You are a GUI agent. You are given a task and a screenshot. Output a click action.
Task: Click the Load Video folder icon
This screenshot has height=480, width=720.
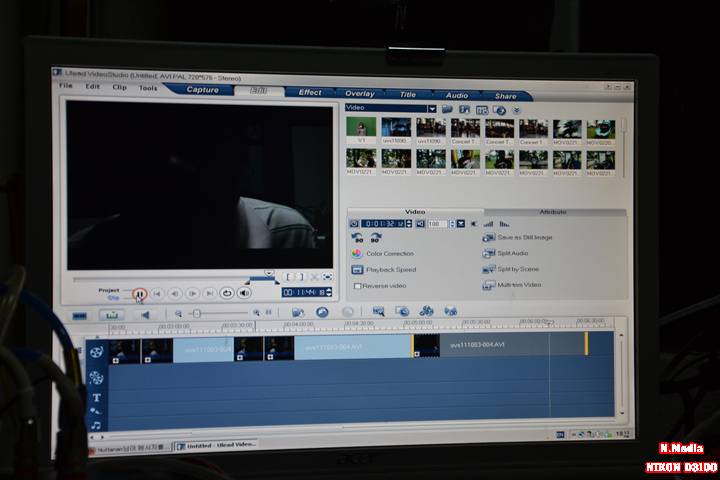447,109
